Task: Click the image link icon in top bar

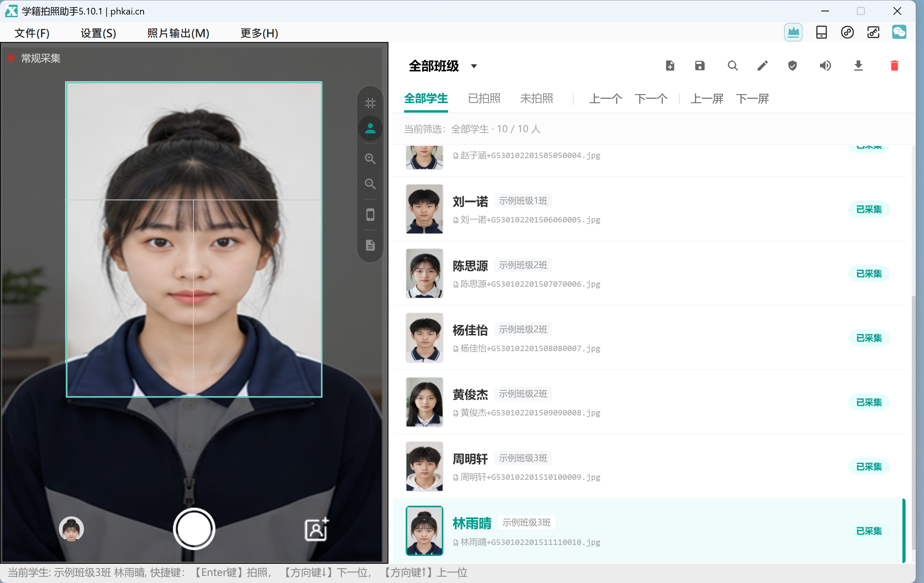Action: pos(873,32)
